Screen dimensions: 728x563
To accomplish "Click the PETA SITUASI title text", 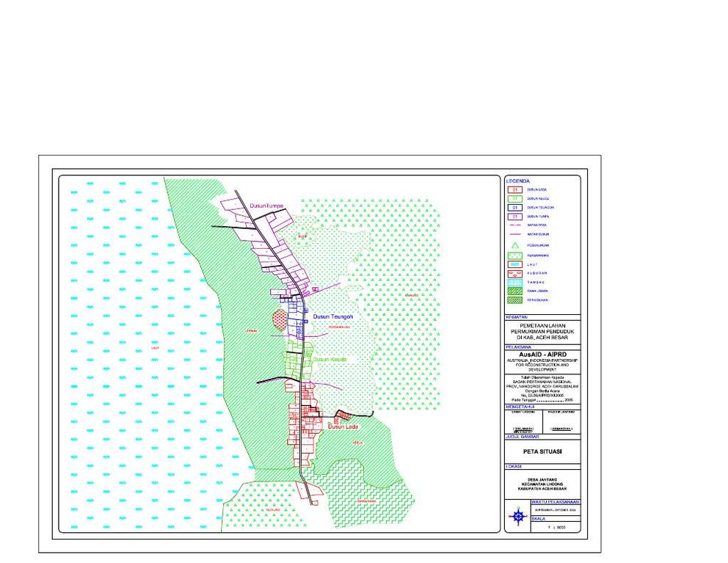I will click(542, 451).
